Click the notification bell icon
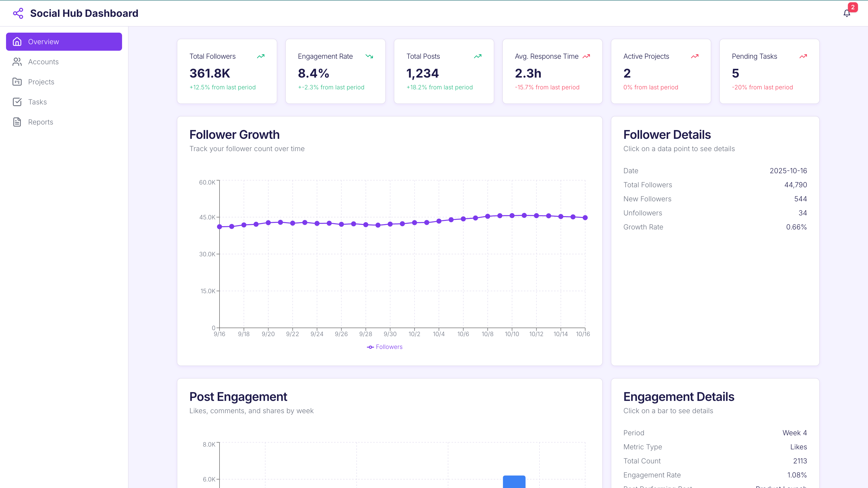Viewport: 868px width, 488px height. 846,14
